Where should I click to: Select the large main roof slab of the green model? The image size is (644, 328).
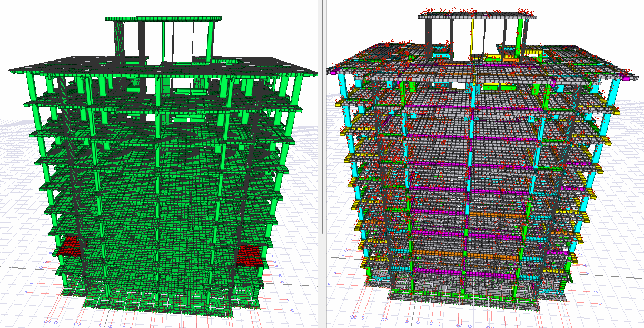click(163, 66)
